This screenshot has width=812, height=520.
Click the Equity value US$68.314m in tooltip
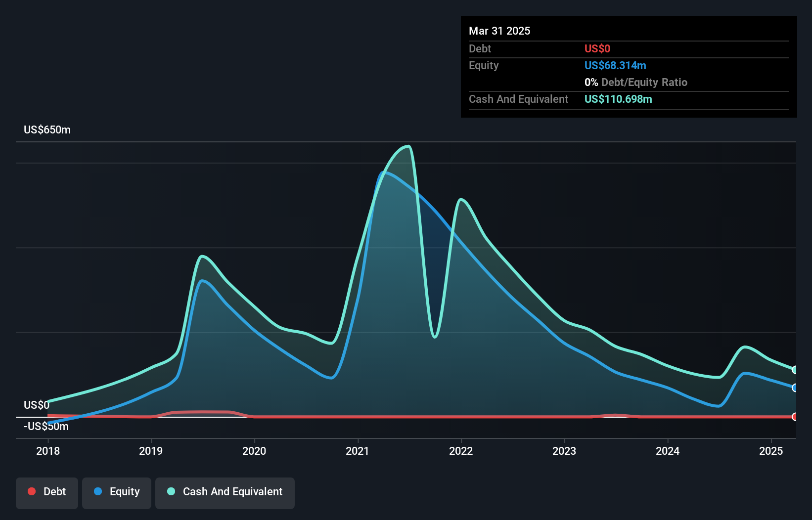pyautogui.click(x=615, y=66)
